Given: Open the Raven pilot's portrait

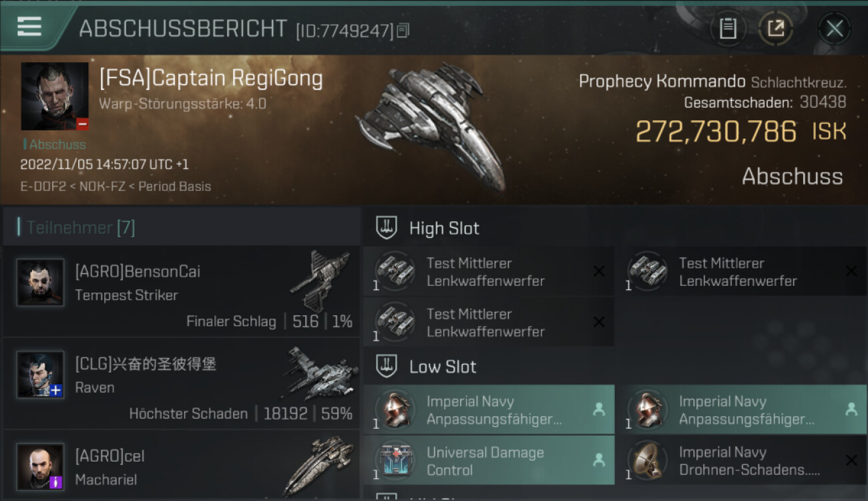Looking at the screenshot, I should pos(40,375).
